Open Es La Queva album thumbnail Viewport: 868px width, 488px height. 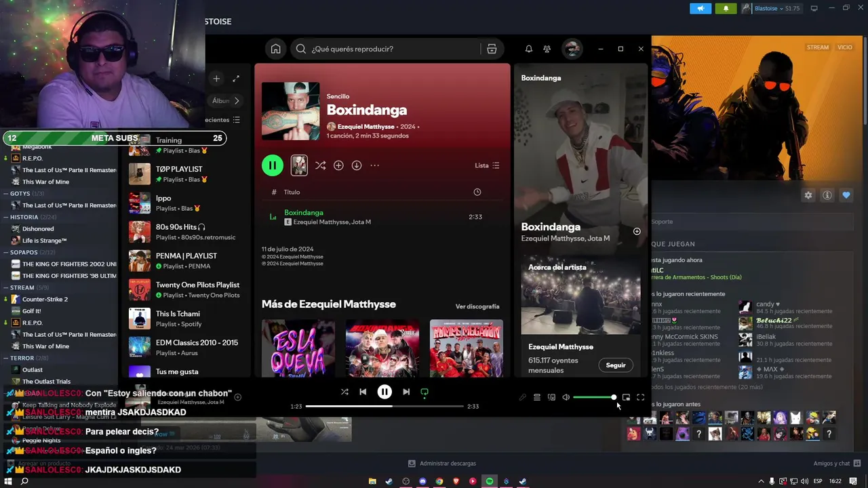coord(298,348)
